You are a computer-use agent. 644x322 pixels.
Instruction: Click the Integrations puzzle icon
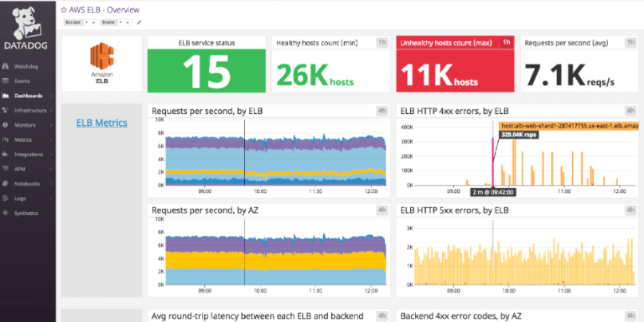click(x=6, y=155)
